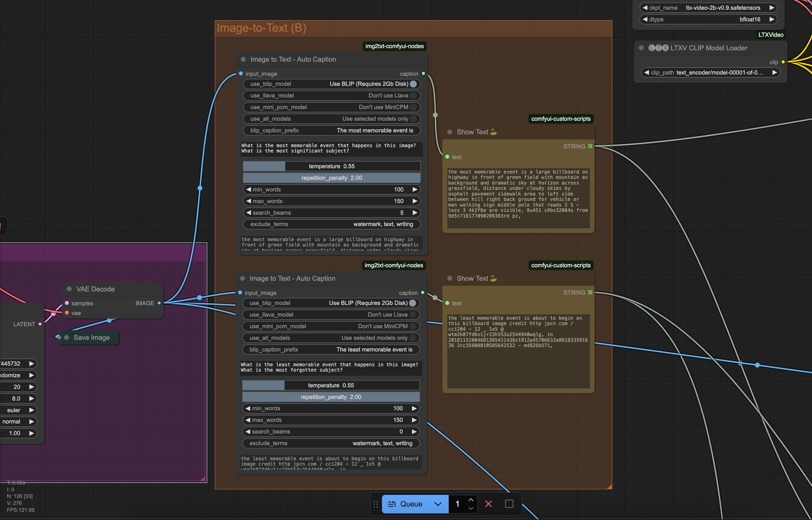
Task: Click the red X cancel icon in queue bar
Action: point(488,504)
